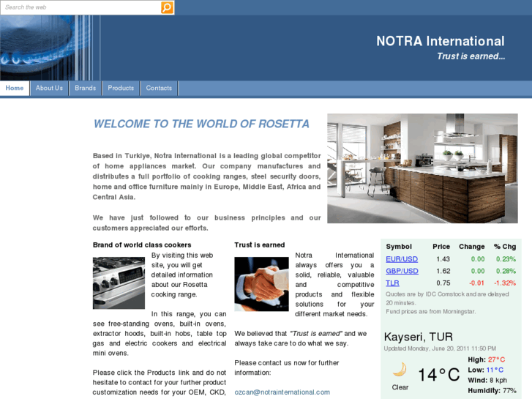Click 'Brand of world class cookers' heading

pyautogui.click(x=142, y=245)
